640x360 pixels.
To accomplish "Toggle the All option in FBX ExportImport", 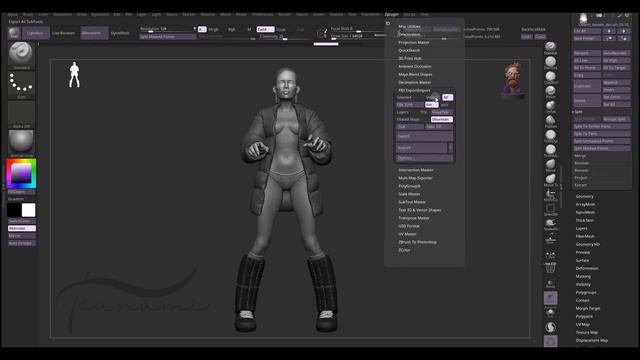I will [x=447, y=98].
